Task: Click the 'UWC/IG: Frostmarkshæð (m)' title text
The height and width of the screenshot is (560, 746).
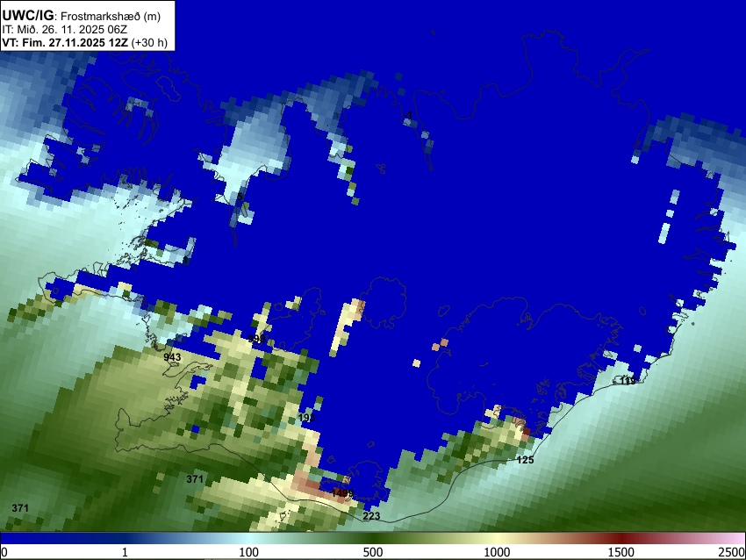Action: (x=82, y=16)
